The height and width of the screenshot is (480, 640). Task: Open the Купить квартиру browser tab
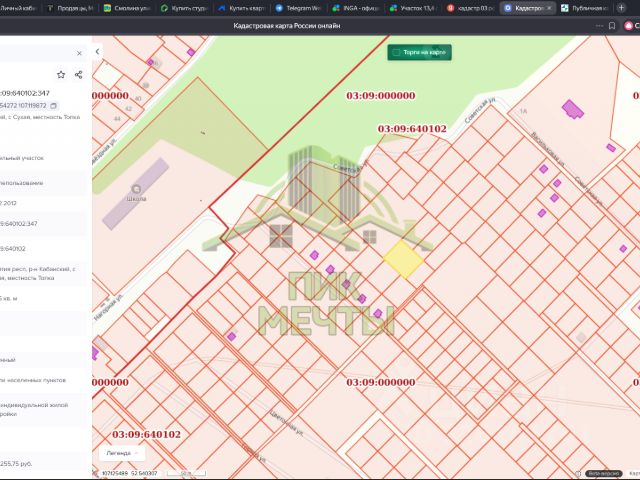[x=242, y=8]
